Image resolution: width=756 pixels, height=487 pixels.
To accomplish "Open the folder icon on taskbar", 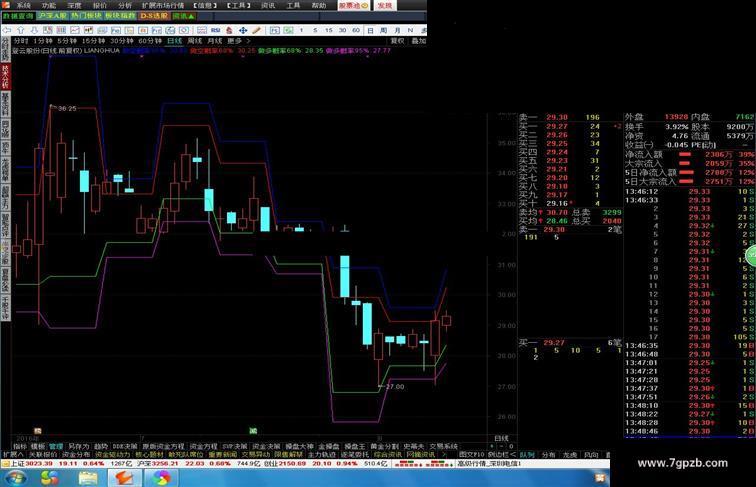I will [88, 478].
